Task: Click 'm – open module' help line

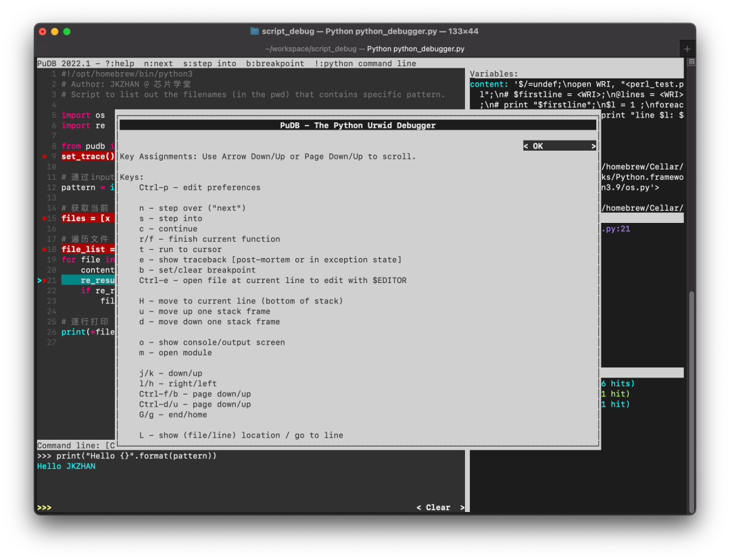Action: (x=176, y=353)
